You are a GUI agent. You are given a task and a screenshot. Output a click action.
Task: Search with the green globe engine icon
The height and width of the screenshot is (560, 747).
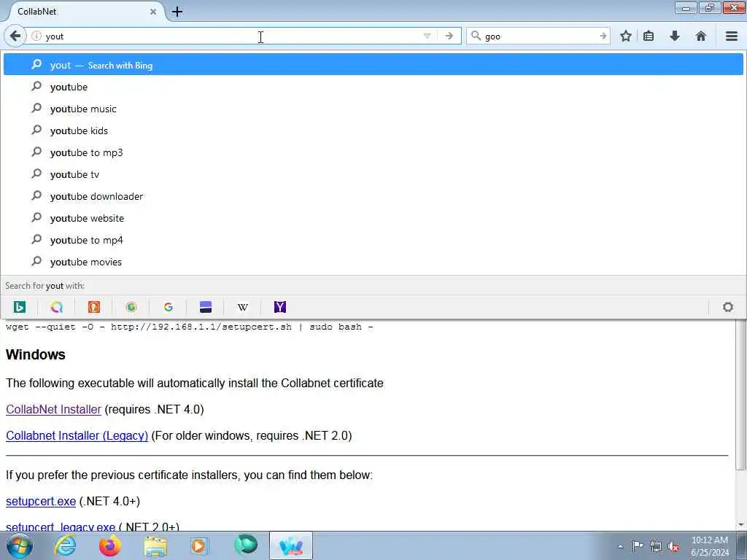pyautogui.click(x=131, y=307)
